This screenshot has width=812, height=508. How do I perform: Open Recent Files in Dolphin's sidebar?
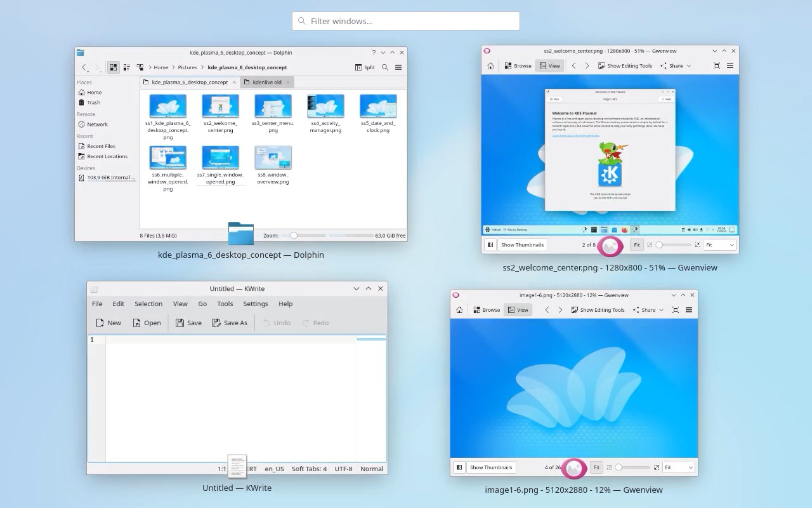pos(101,146)
